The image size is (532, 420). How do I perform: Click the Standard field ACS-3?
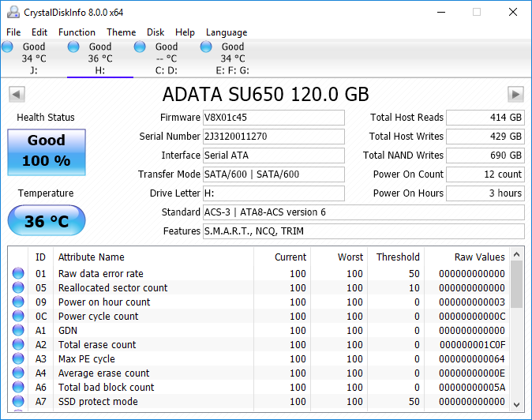364,212
